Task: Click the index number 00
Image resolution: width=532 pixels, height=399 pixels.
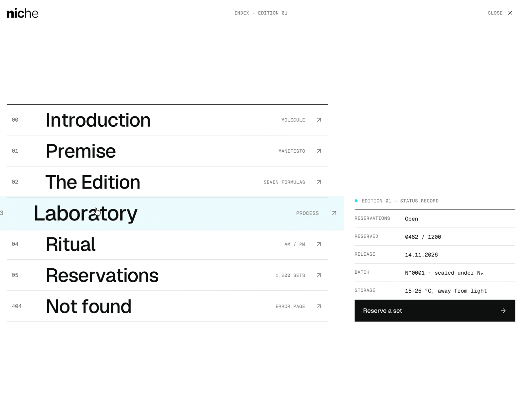Action: 15,120
